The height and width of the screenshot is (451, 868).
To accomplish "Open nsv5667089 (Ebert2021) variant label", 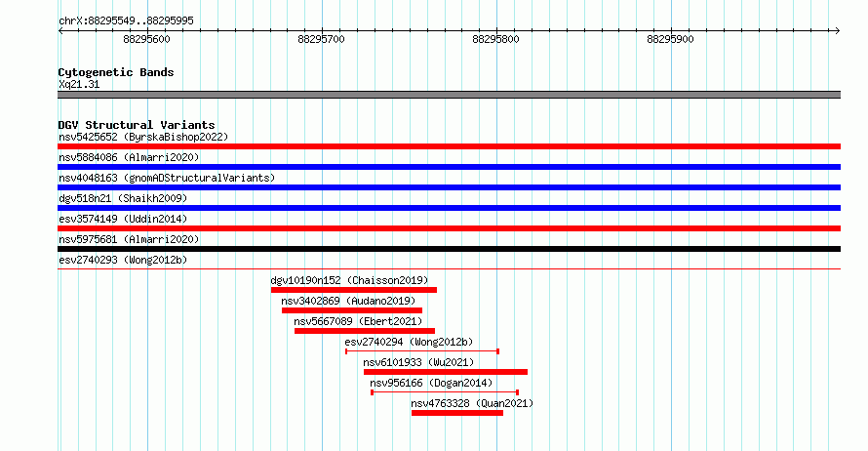I will point(358,321).
